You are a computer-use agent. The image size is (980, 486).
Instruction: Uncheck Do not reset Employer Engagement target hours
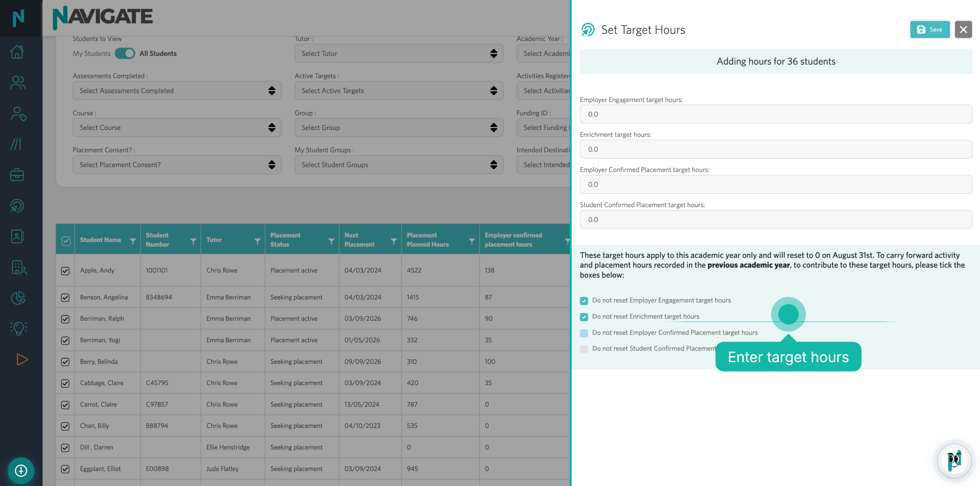click(x=584, y=301)
